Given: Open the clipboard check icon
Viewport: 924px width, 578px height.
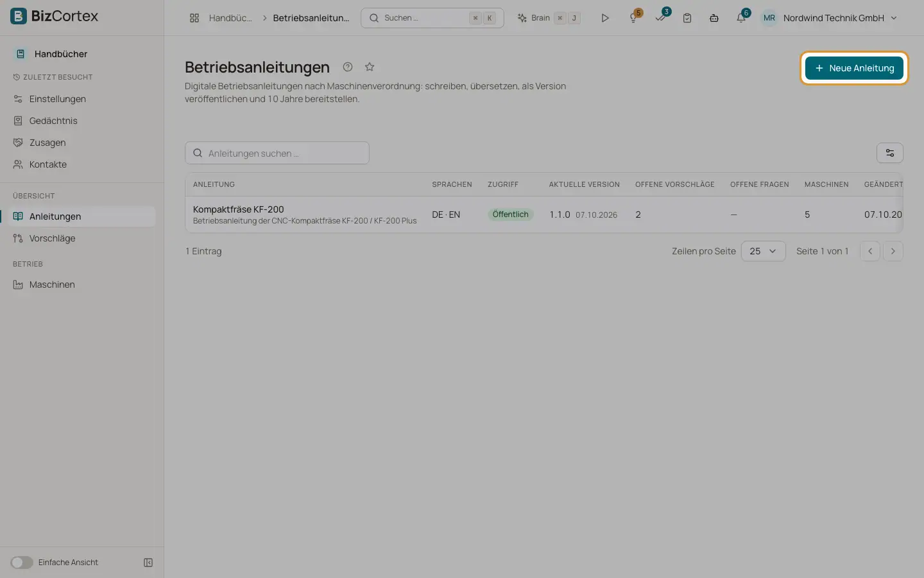Looking at the screenshot, I should (x=687, y=18).
